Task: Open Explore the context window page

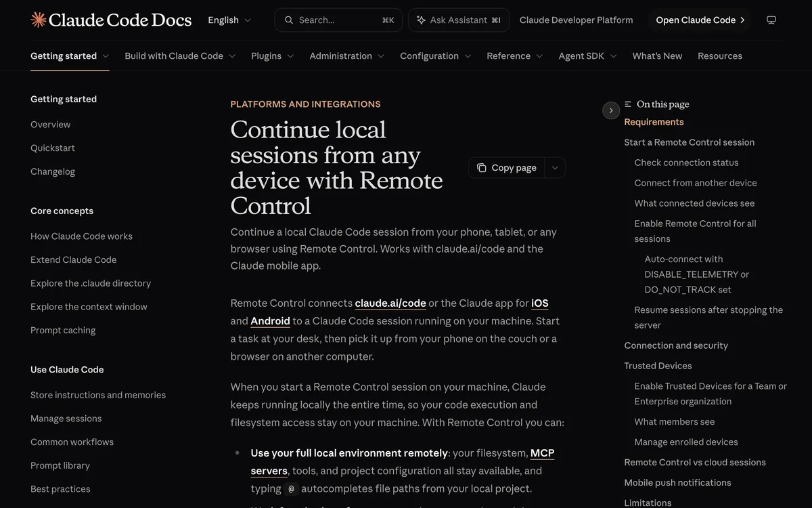Action: [89, 307]
